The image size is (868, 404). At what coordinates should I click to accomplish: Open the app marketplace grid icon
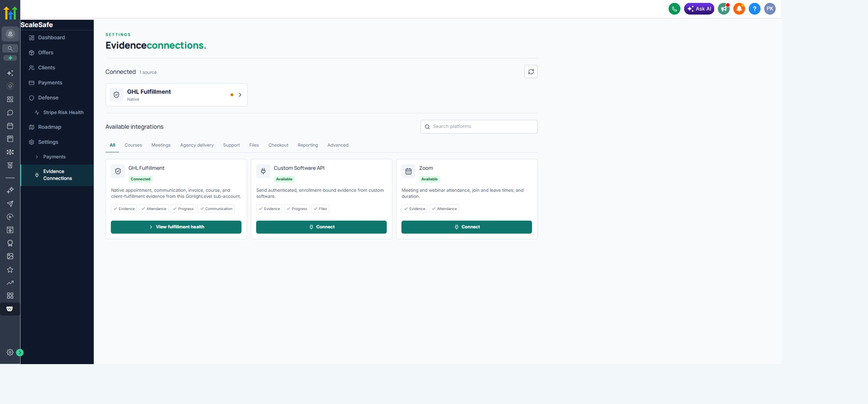(10, 296)
